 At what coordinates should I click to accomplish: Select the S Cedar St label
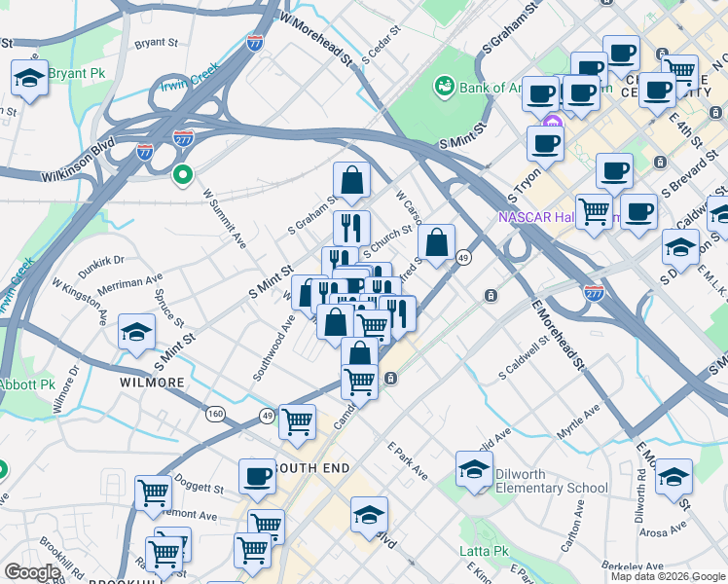tap(382, 45)
